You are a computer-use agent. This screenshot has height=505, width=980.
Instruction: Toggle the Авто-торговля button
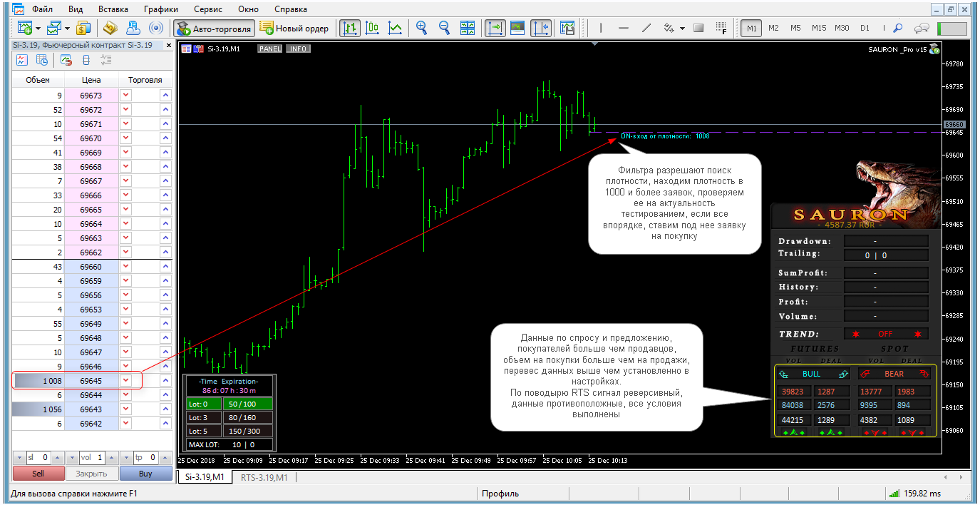point(214,28)
